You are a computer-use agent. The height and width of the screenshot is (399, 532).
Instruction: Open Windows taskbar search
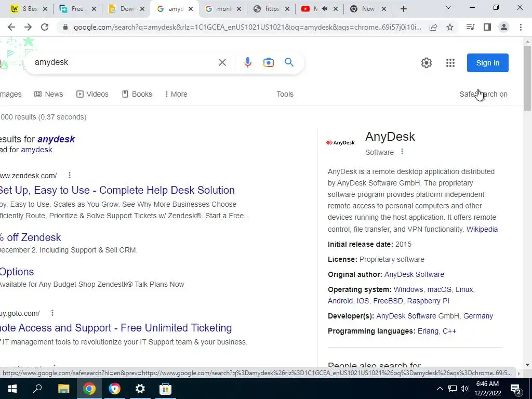point(37,389)
